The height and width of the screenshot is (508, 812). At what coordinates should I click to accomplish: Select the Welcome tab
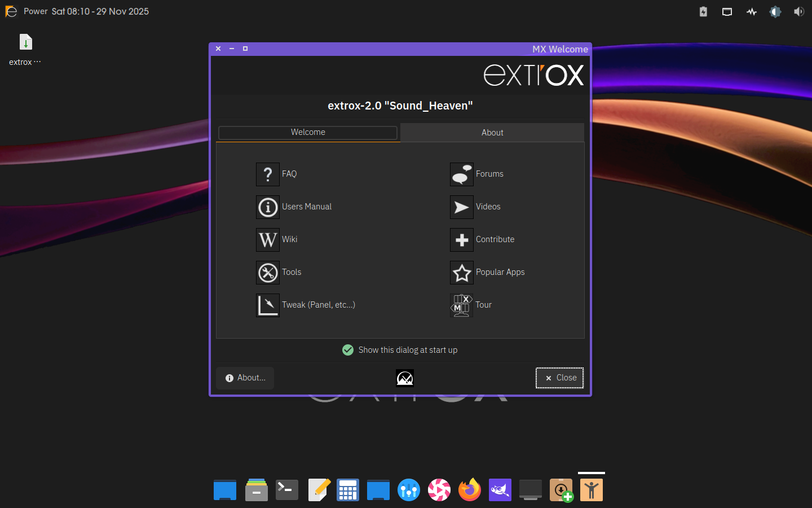pyautogui.click(x=308, y=132)
